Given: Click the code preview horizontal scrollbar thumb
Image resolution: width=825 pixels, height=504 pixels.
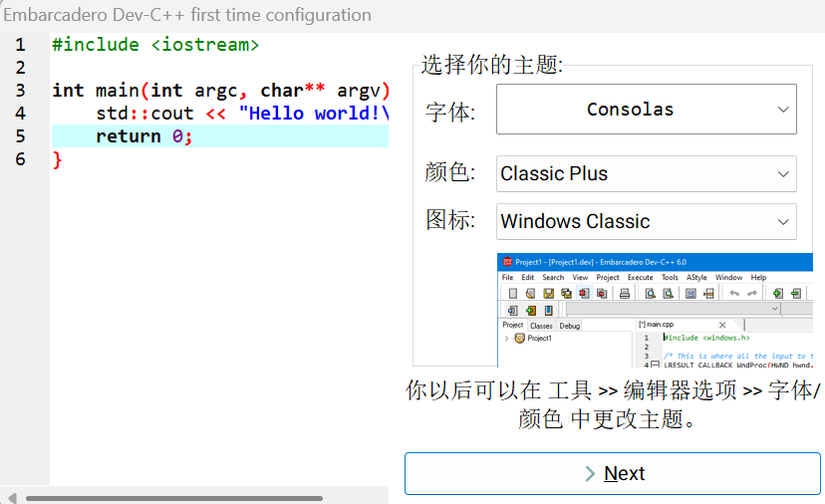Looking at the screenshot, I should pos(174,498).
